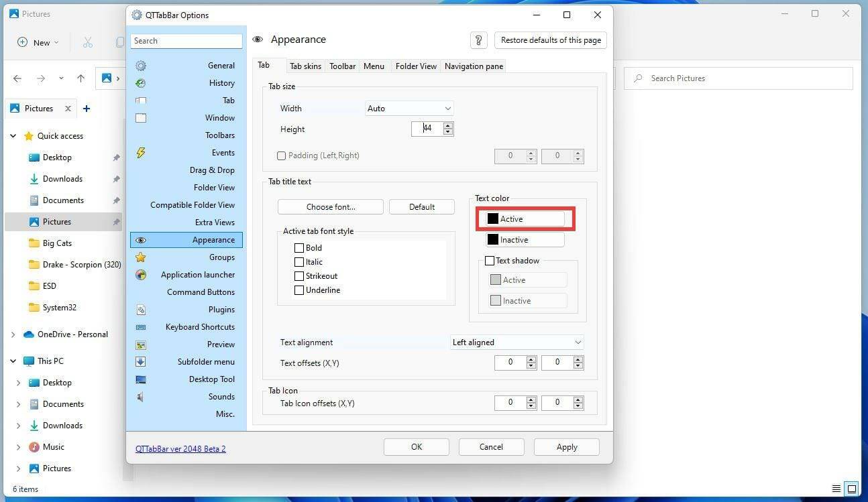The height and width of the screenshot is (502, 868).
Task: Open the help question mark icon
Action: [478, 40]
